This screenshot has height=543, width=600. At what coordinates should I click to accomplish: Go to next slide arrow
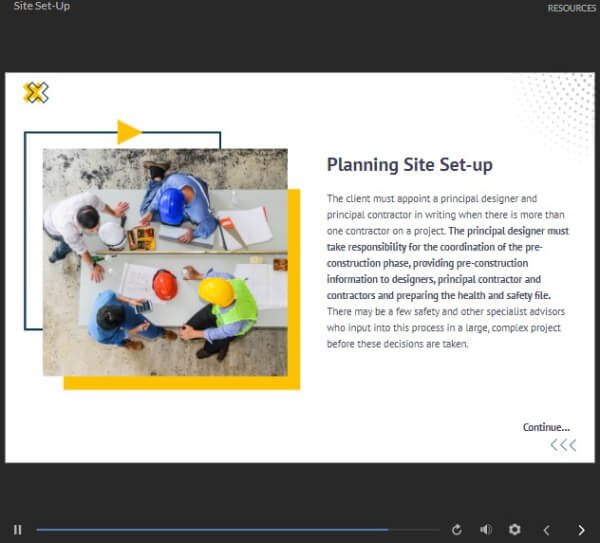click(581, 530)
